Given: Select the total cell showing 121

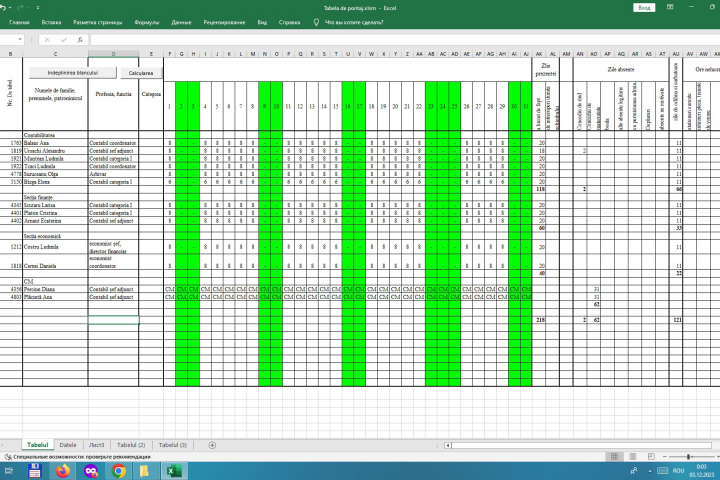Looking at the screenshot, I should [x=676, y=320].
